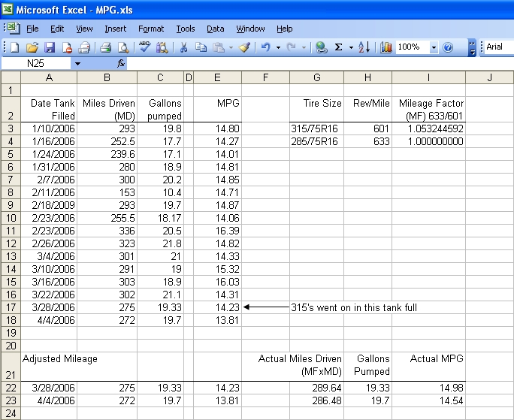Open the Insert menu
This screenshot has width=514, height=420.
point(116,29)
